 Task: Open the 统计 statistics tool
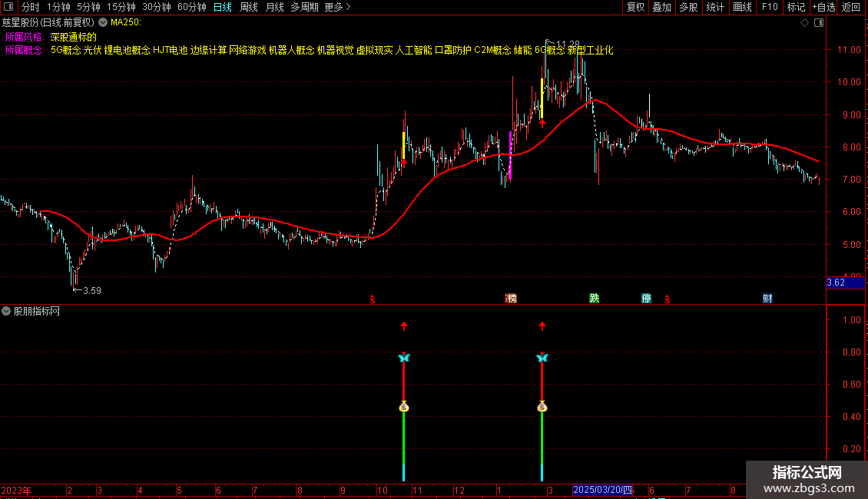pos(715,7)
